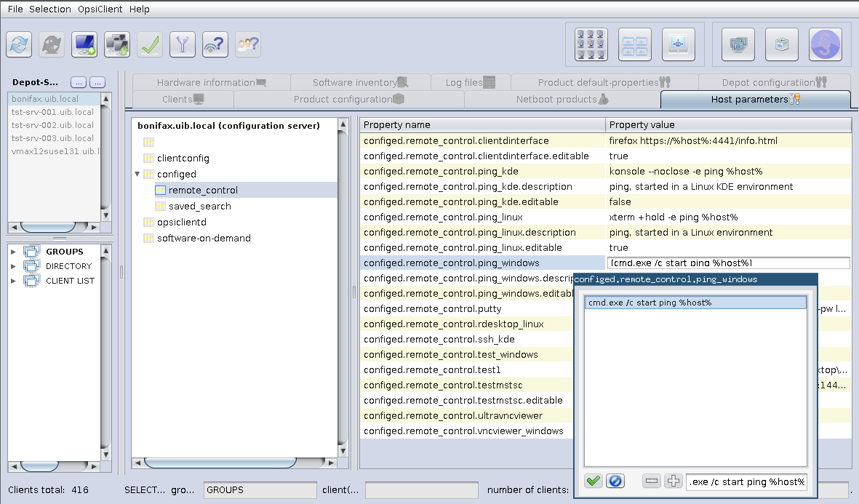This screenshot has width=859, height=504.
Task: Click the single server configuration mode icon
Action: (679, 44)
